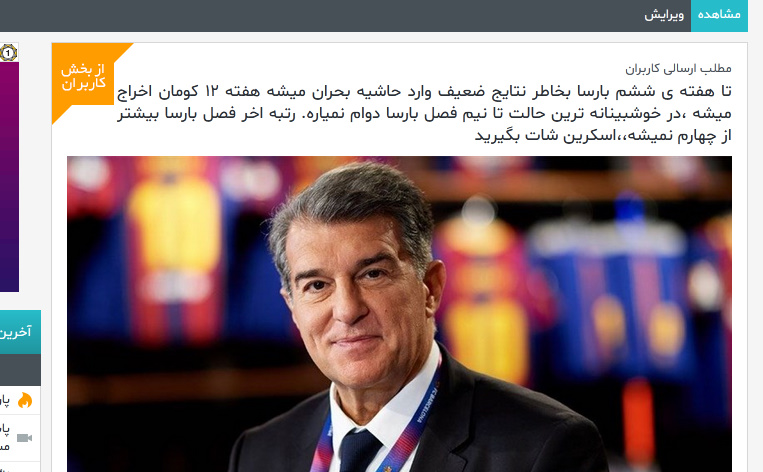The height and width of the screenshot is (472, 763).
Task: Select the teal آخرین sidebar header
Action: (20, 332)
